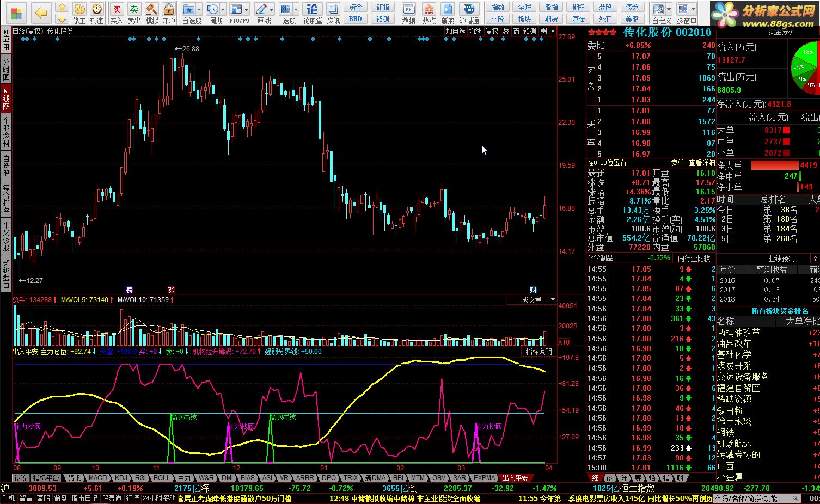The height and width of the screenshot is (504, 820).
Task: Open the chart header dropdown arrow
Action: 553,32
